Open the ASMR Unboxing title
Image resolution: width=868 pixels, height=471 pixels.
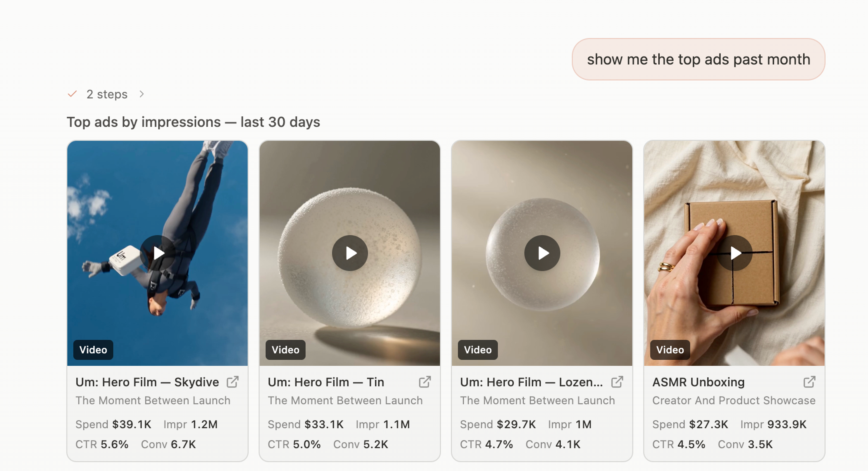click(x=698, y=382)
